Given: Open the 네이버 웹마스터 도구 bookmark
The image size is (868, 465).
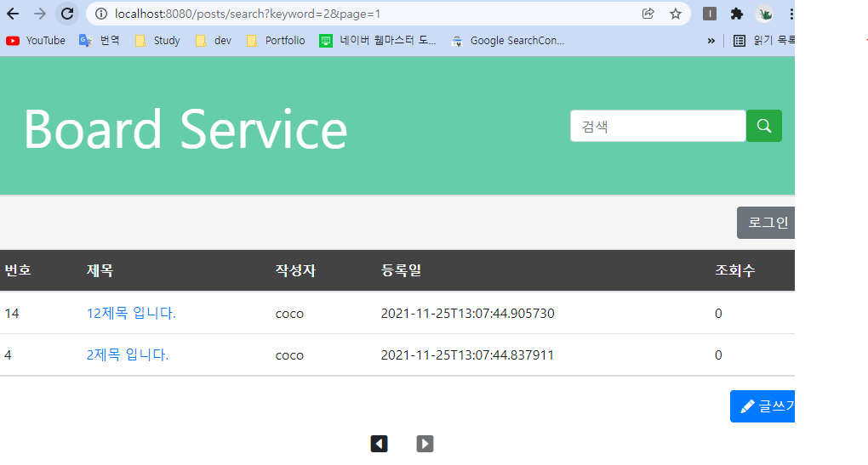Looking at the screenshot, I should tap(378, 40).
